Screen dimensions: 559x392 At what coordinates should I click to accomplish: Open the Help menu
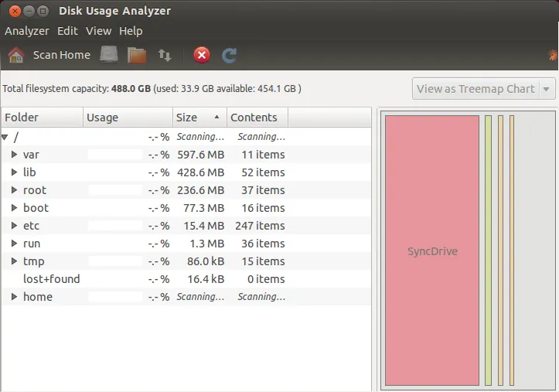coord(131,31)
